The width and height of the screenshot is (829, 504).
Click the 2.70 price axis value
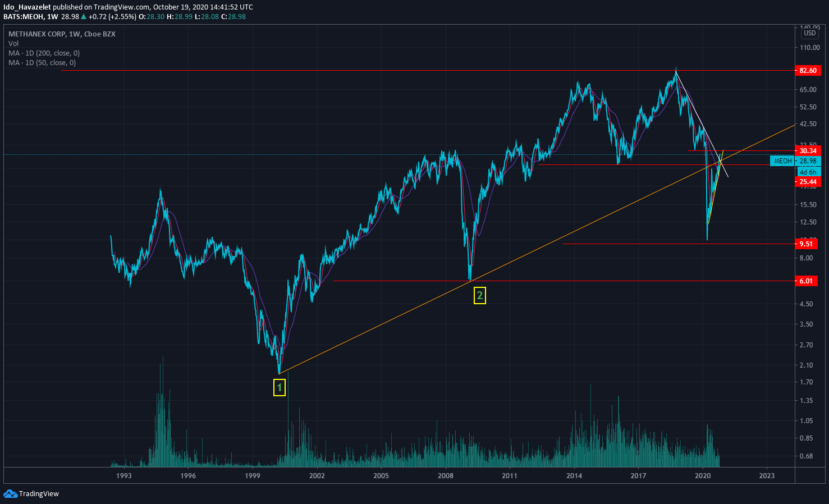[x=806, y=345]
